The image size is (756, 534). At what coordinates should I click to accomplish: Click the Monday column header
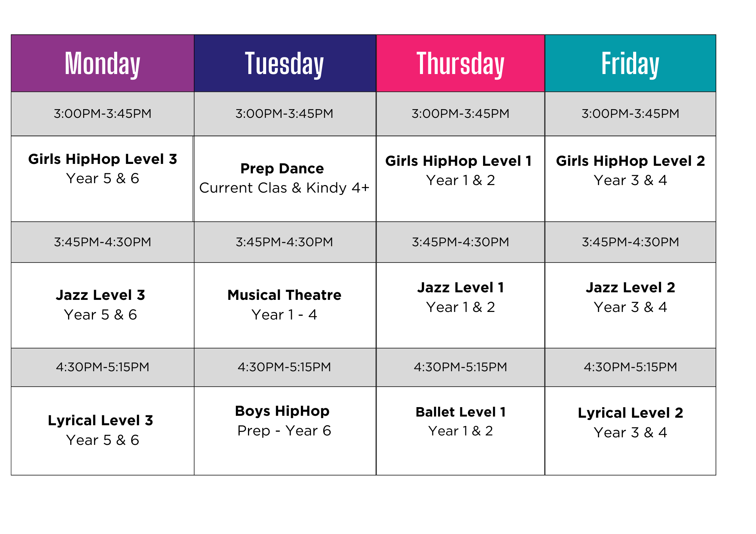coord(102,63)
